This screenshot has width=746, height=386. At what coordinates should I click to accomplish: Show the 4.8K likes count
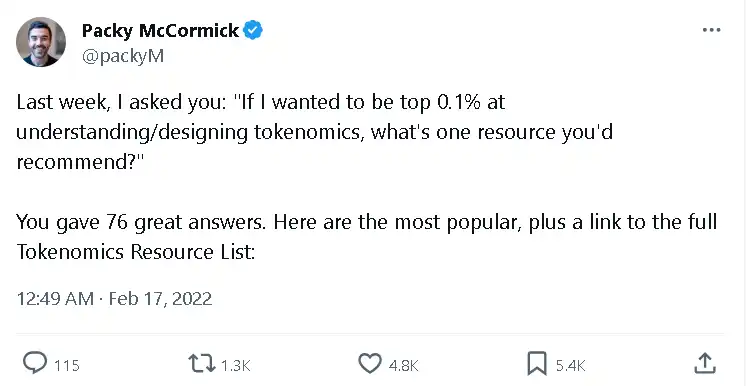(x=403, y=366)
